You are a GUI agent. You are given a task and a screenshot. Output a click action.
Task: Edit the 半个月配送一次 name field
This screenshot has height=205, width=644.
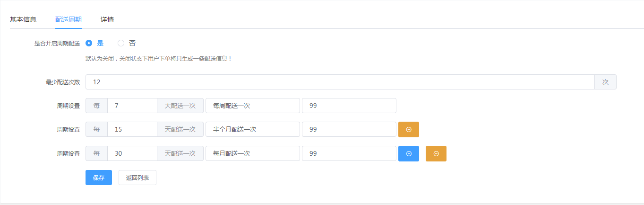(x=253, y=129)
